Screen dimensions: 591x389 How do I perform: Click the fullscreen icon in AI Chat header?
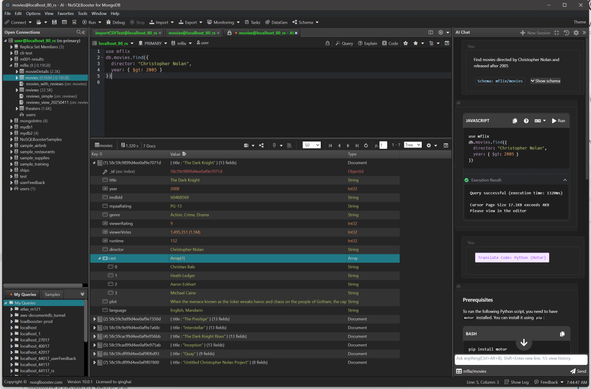coord(556,33)
